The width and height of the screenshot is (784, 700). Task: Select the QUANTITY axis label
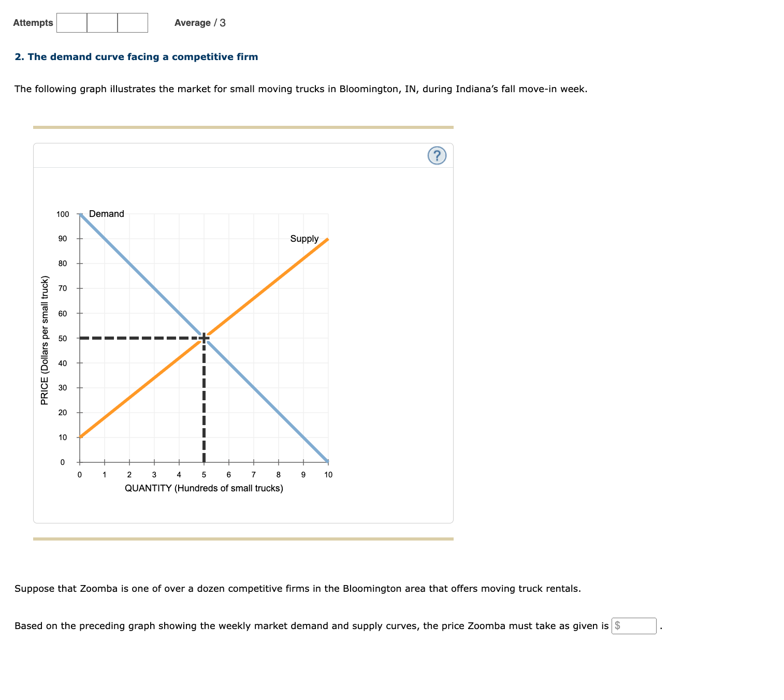pos(204,487)
